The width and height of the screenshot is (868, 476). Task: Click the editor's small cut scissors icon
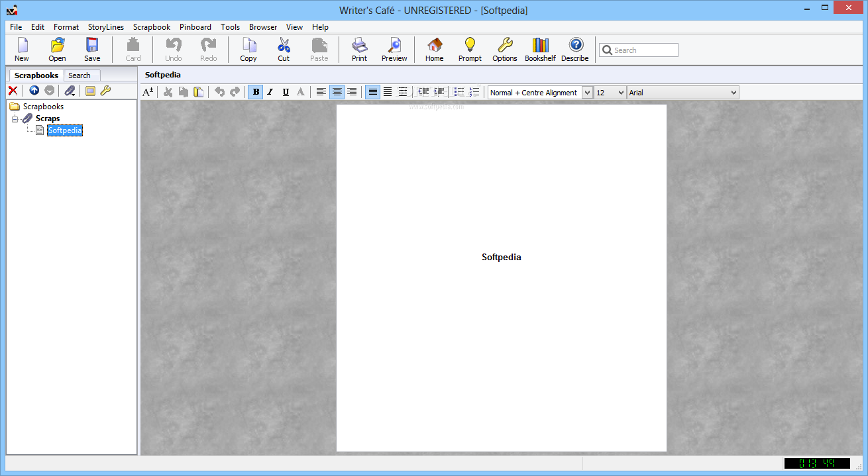(168, 92)
